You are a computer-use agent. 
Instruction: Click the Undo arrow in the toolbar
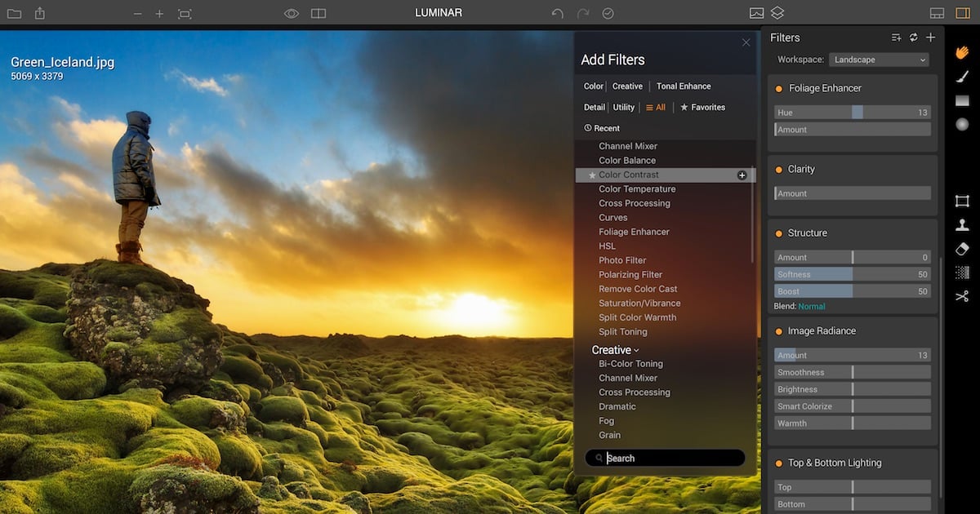[557, 13]
